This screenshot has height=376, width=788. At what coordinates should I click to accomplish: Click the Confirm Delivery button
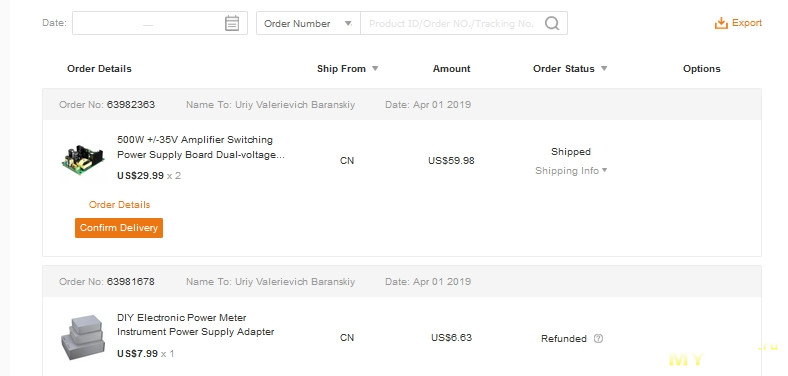pos(119,228)
